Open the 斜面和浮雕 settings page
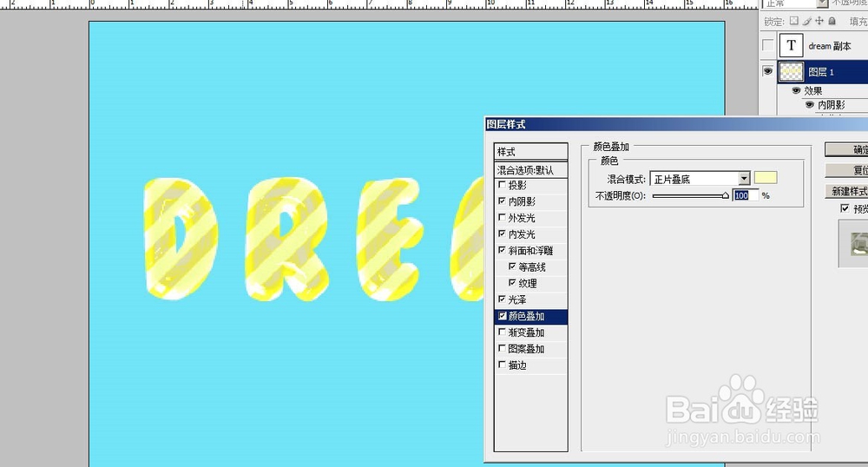The height and width of the screenshot is (467, 868). tap(530, 250)
